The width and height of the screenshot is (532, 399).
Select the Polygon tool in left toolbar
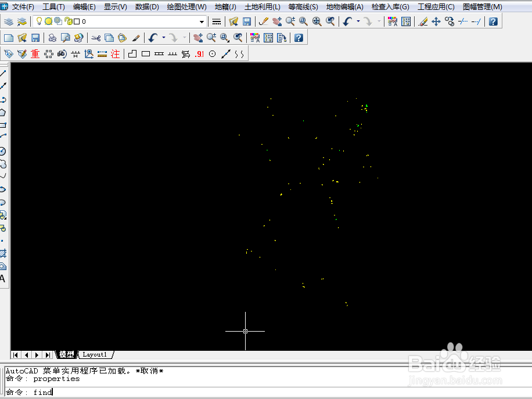3,112
